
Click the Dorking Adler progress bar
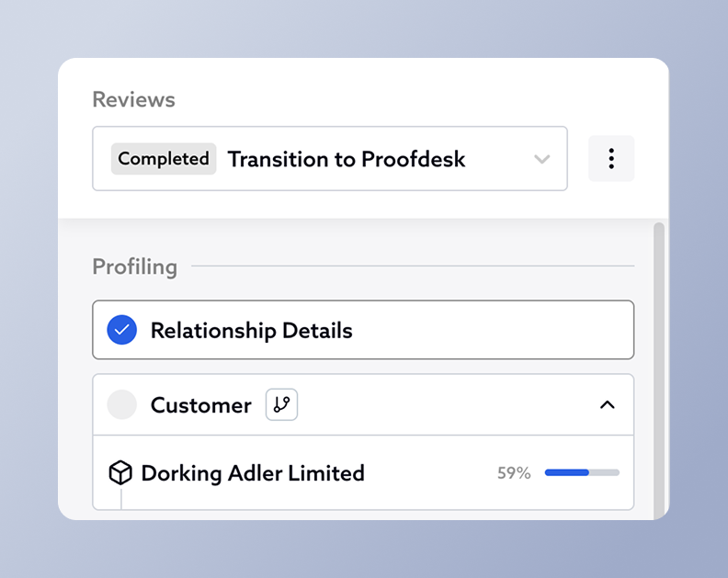(582, 472)
